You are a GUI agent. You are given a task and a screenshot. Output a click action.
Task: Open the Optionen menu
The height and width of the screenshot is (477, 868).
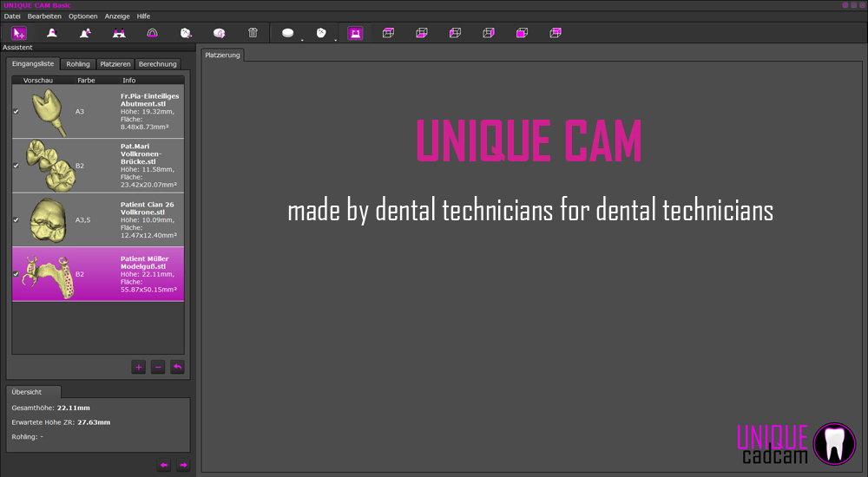point(83,16)
